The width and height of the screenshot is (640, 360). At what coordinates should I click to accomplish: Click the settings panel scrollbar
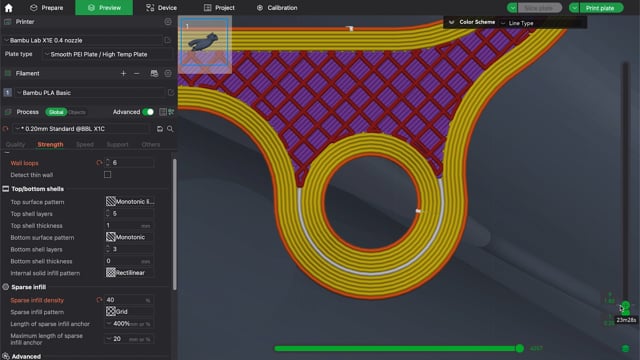point(175,224)
